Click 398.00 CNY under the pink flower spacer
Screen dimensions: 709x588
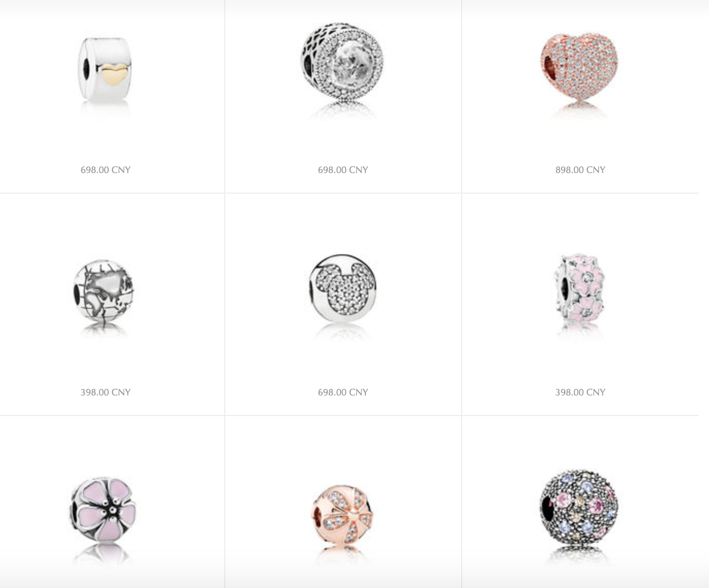click(x=580, y=392)
